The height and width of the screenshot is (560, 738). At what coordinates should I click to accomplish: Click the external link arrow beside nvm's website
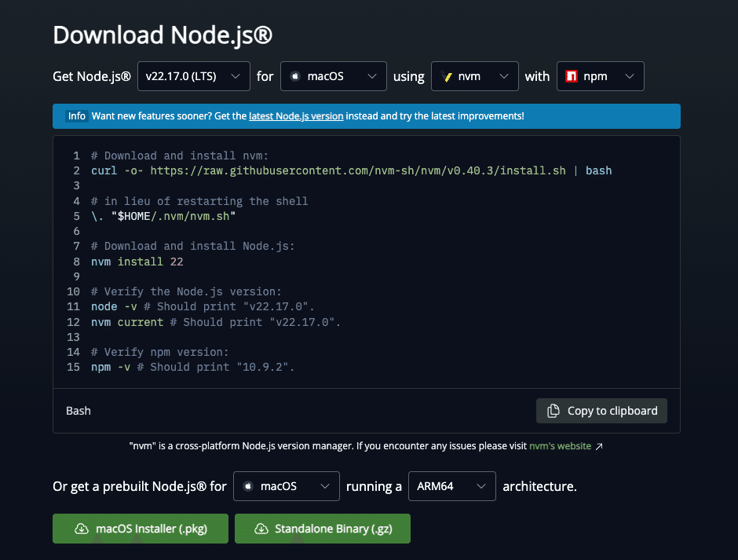click(x=599, y=446)
